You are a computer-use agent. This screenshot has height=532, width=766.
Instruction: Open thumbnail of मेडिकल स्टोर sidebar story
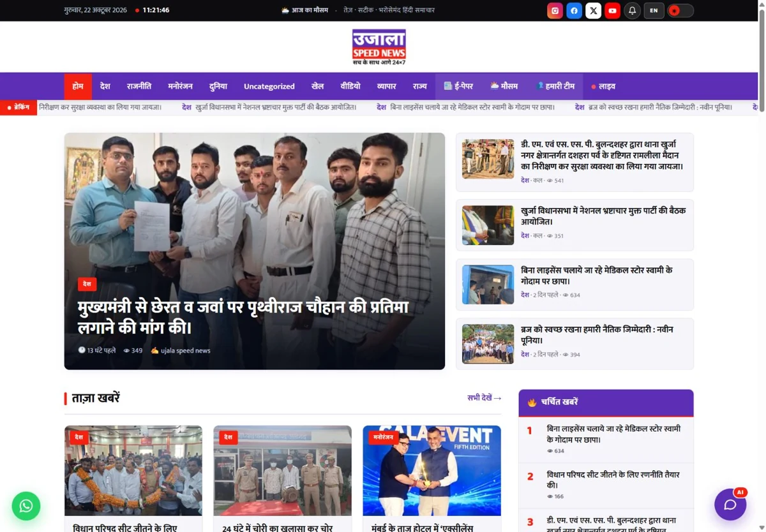[x=488, y=284]
